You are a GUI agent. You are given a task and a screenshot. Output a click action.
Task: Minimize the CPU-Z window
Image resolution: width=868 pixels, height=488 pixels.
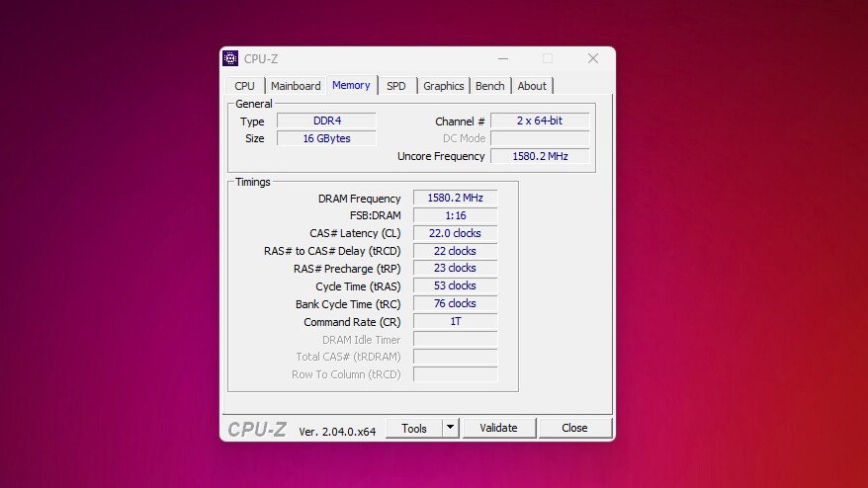tap(502, 58)
